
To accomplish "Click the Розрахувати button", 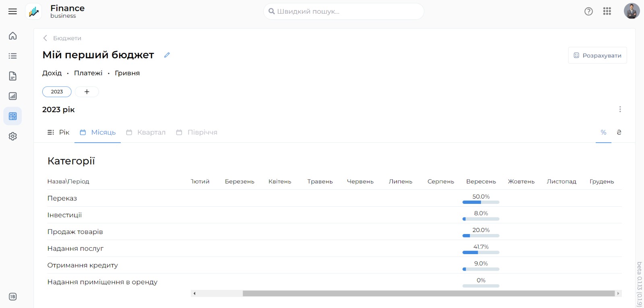I will pos(597,55).
